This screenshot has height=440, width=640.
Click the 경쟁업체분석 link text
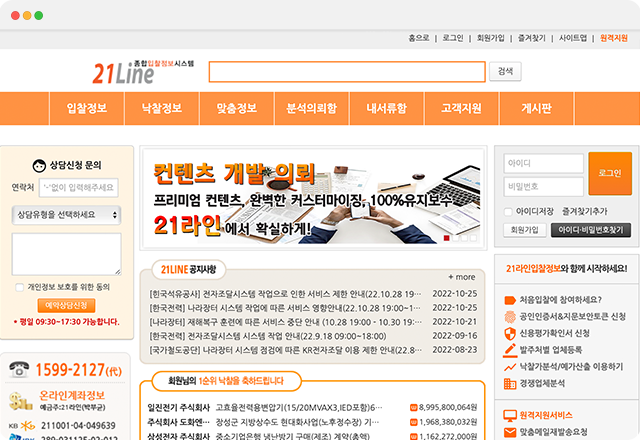coord(542,384)
